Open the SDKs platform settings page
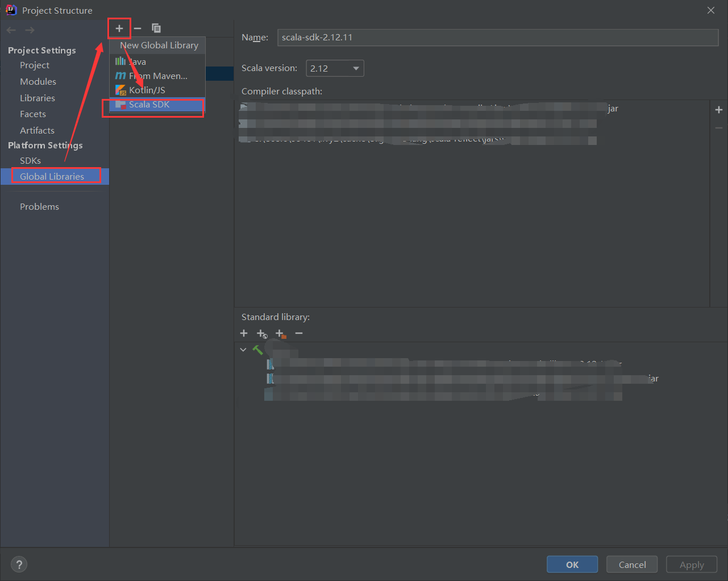 [x=30, y=161]
